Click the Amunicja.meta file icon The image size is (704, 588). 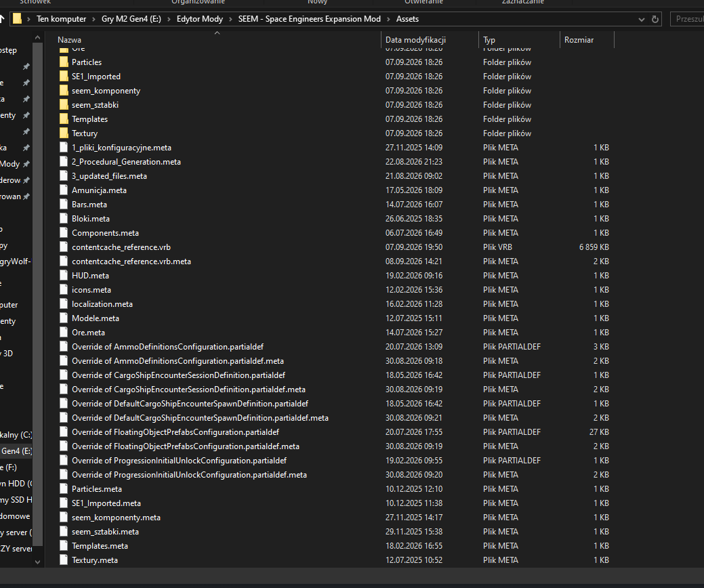(x=64, y=190)
